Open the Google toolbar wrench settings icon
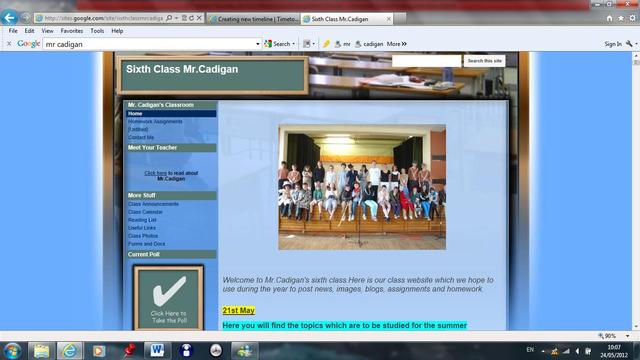 [629, 44]
